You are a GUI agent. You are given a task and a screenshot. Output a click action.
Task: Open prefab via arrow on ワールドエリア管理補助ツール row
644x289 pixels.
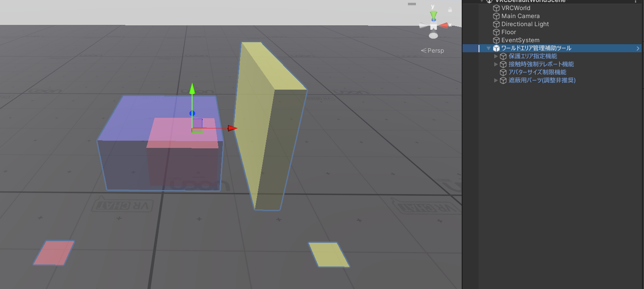tap(638, 48)
